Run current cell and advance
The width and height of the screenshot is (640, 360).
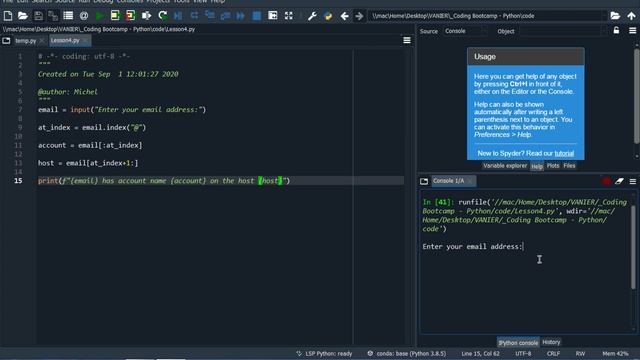point(131,16)
